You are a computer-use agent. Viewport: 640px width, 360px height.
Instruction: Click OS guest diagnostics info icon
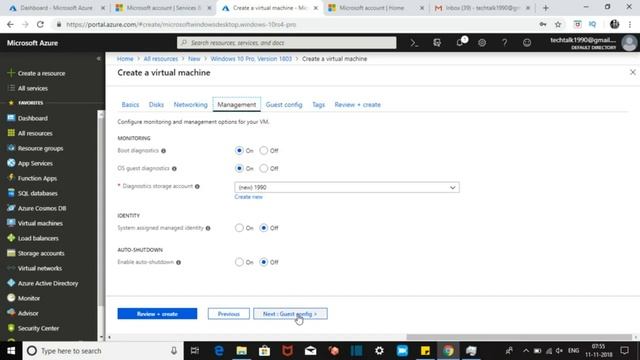(174, 169)
